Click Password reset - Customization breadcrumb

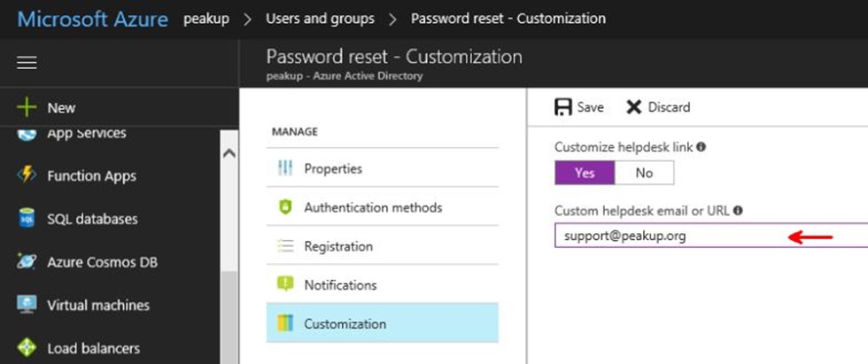pyautogui.click(x=508, y=19)
